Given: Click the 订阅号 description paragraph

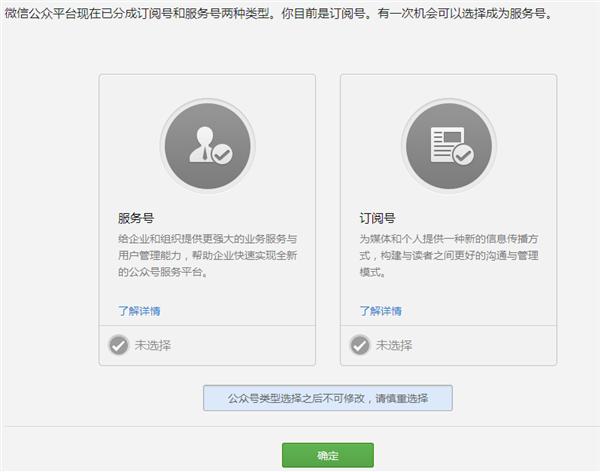Looking at the screenshot, I should coord(448,255).
